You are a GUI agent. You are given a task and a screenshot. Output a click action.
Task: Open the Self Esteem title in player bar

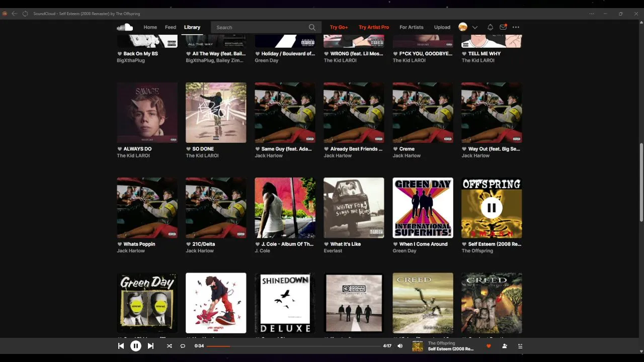(451, 349)
